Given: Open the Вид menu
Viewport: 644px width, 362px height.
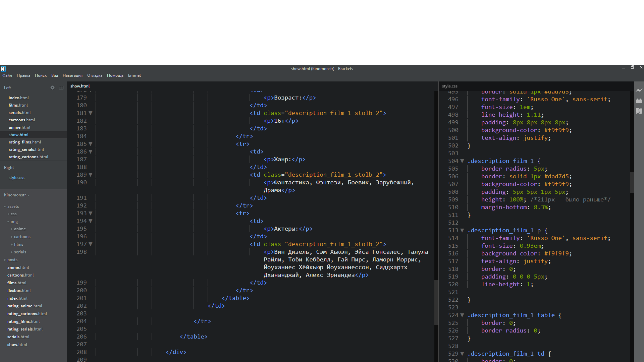Looking at the screenshot, I should 55,75.
